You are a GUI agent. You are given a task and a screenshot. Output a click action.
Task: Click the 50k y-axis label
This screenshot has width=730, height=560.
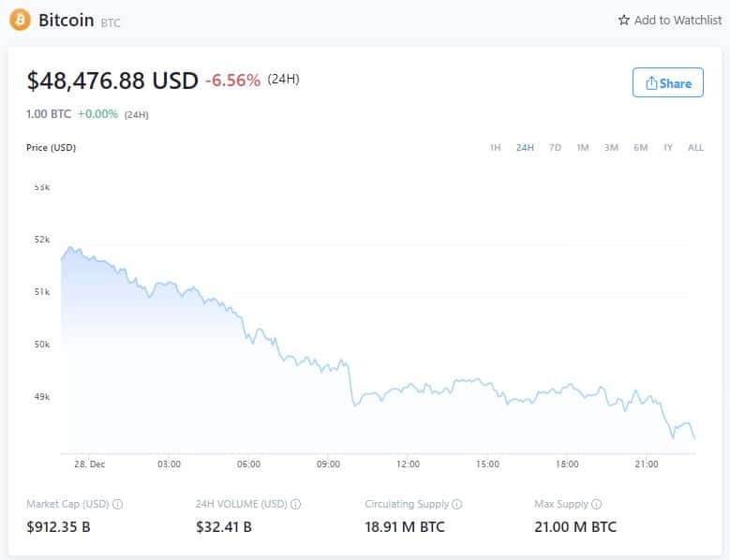(x=42, y=345)
